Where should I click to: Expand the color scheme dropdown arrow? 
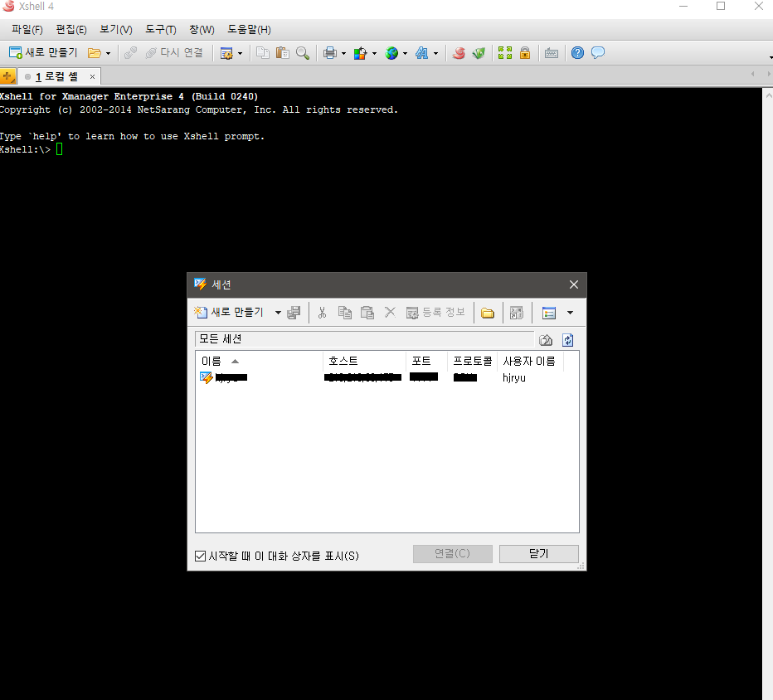(374, 53)
